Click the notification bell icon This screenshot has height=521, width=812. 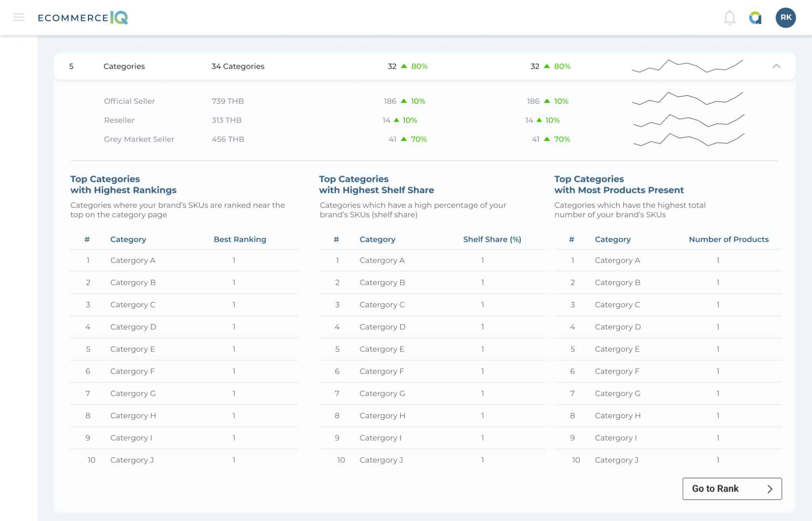click(x=730, y=18)
